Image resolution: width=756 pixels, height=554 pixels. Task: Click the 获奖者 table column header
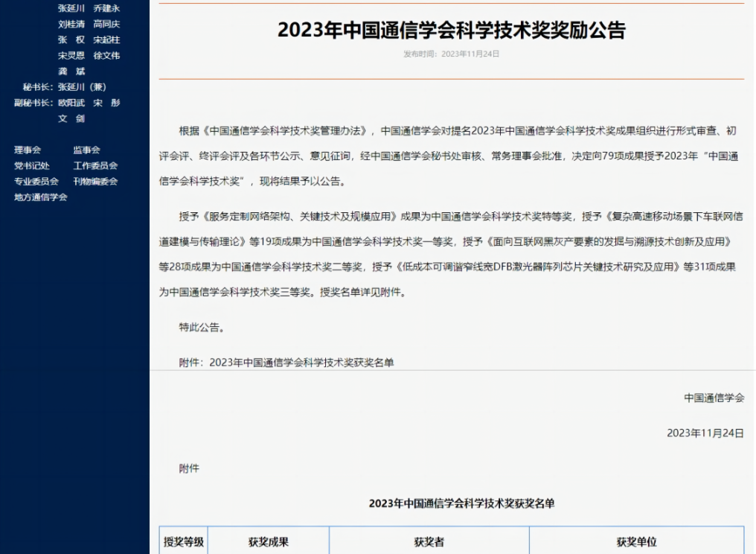429,542
